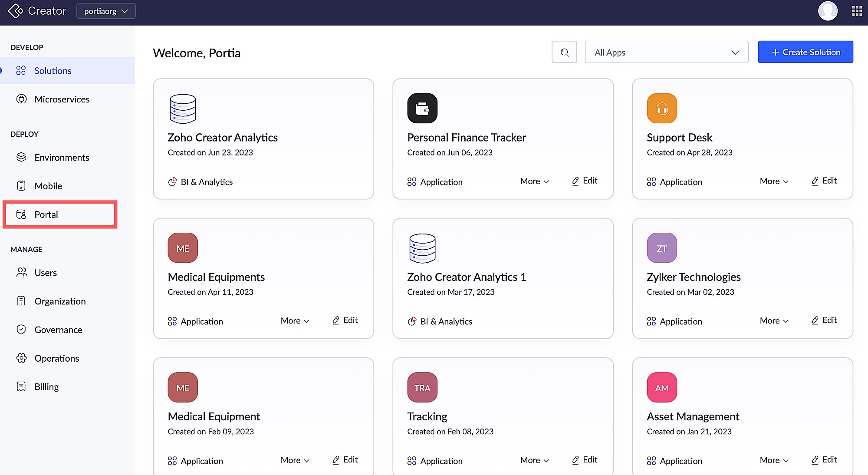Image resolution: width=868 pixels, height=475 pixels.
Task: Open the apps grid launcher icon
Action: point(857,11)
